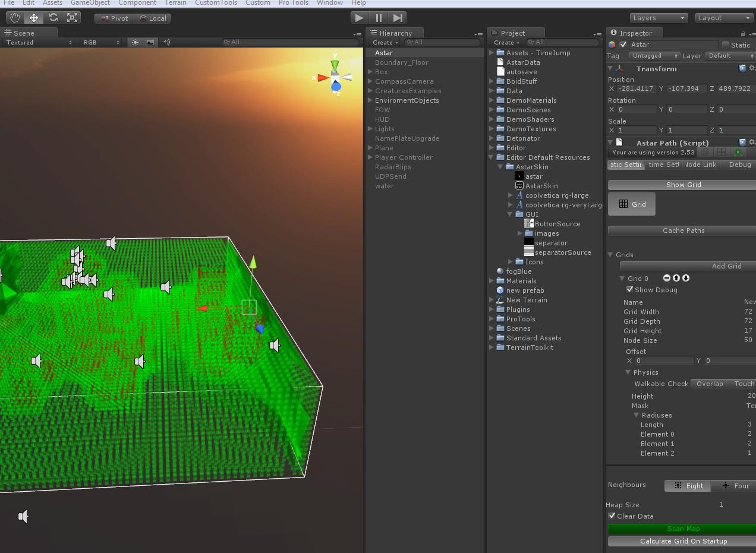The width and height of the screenshot is (756, 553).
Task: Uncheck the Clear Data option
Action: coord(612,516)
